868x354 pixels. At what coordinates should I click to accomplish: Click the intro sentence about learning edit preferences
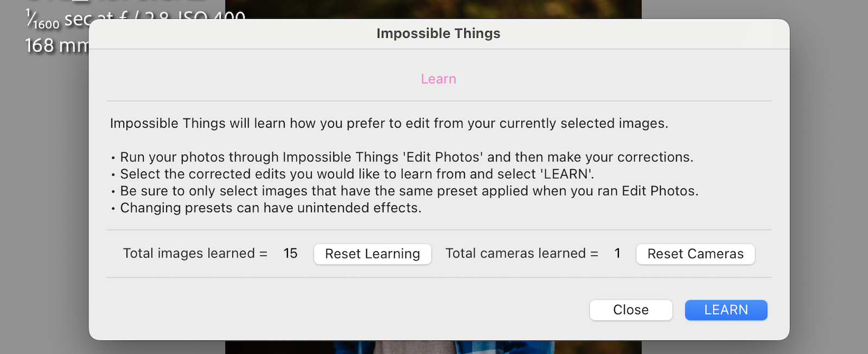(389, 124)
